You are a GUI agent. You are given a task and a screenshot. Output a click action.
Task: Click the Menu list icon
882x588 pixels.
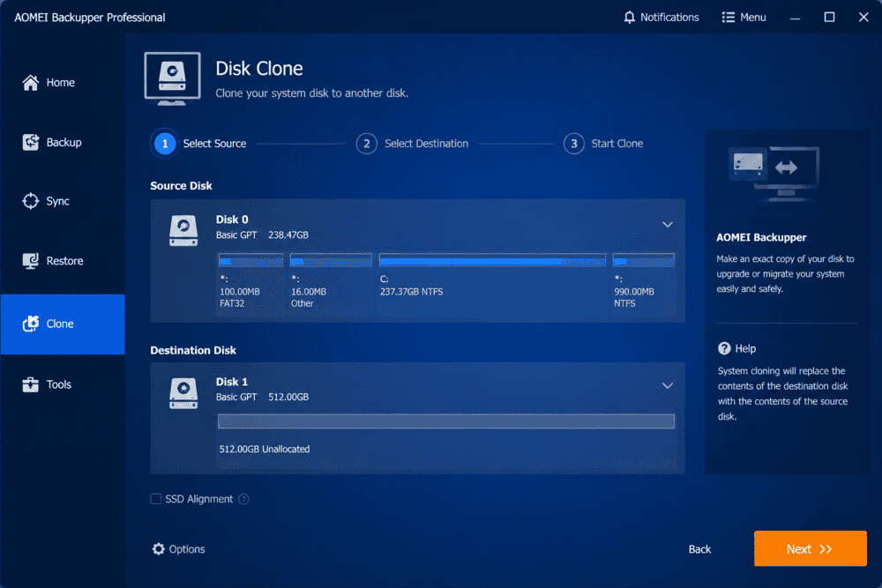728,18
